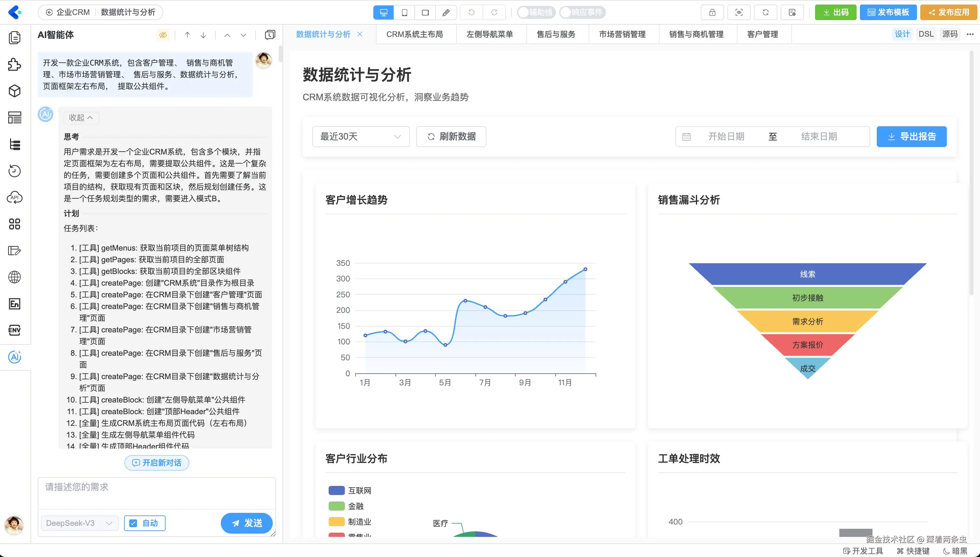Open the DeepSeek-V3 model dropdown

click(80, 523)
